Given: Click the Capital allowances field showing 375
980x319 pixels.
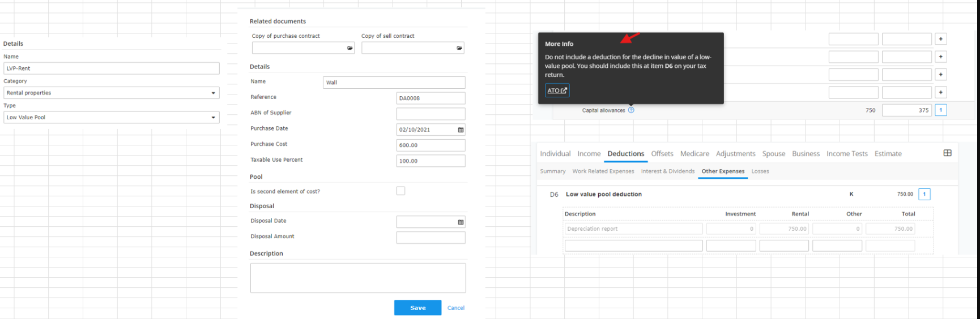Looking at the screenshot, I should pyautogui.click(x=906, y=110).
